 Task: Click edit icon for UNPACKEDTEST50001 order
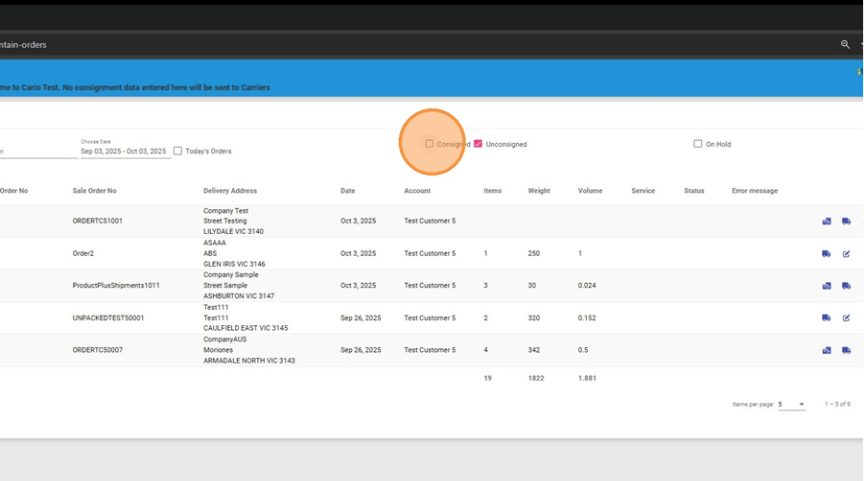(846, 318)
